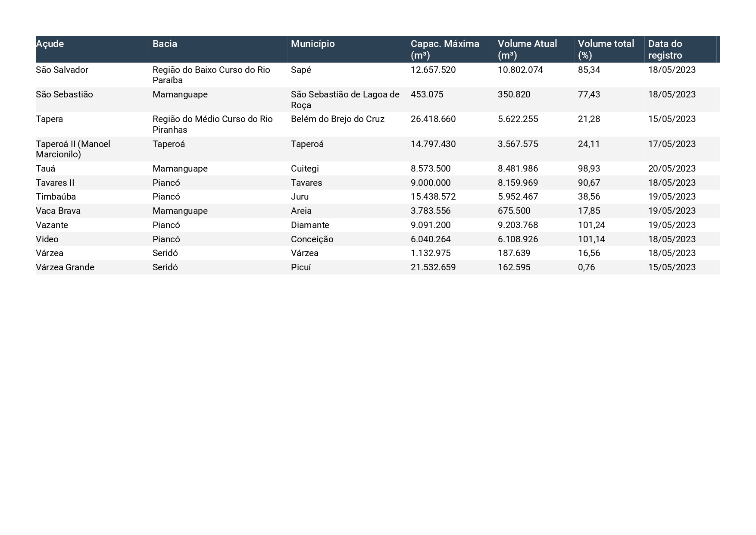Image resolution: width=756 pixels, height=535 pixels.
Task: Click Vaca Brava current volume 675.500
Action: 514,211
